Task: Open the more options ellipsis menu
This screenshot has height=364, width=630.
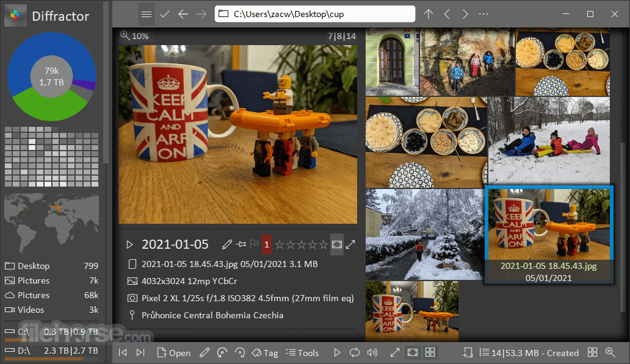Action: pos(483,15)
